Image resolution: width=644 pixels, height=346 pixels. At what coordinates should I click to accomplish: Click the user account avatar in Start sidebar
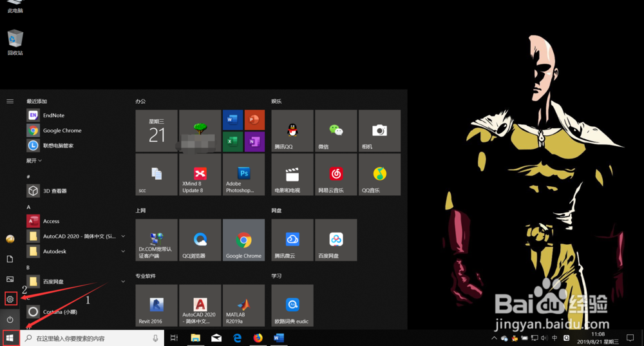tap(10, 239)
